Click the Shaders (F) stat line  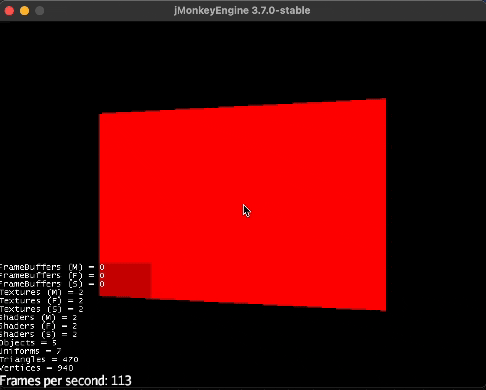38,326
